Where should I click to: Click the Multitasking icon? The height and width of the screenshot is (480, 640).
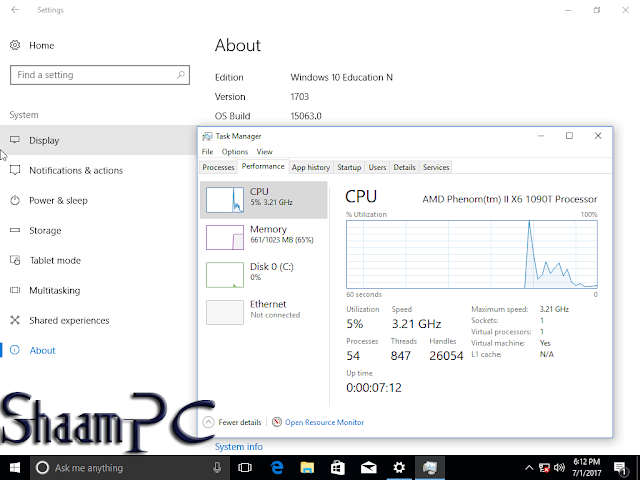coord(15,290)
